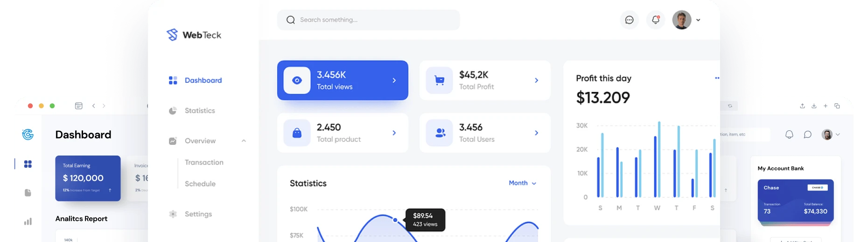Collapse the Overview menu chevron
Viewport: 868px width, 242px height.
(244, 141)
